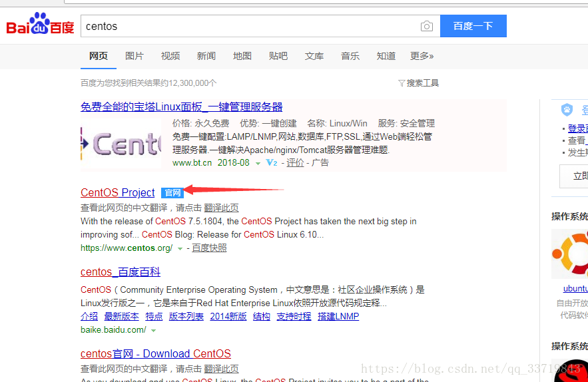Switch to the 音乐 tab
This screenshot has width=588, height=382.
click(350, 56)
